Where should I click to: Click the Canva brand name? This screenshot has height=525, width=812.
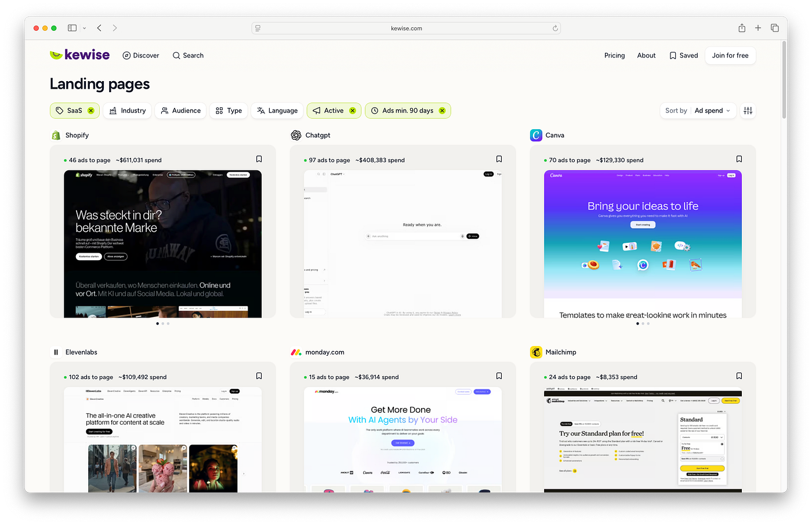(x=555, y=136)
